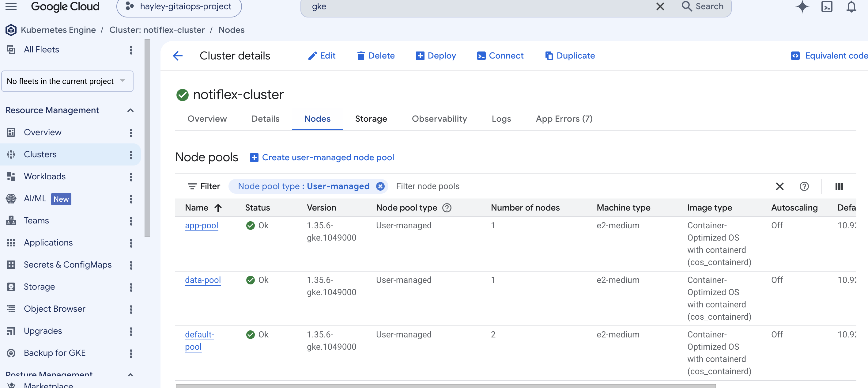Open Equivalent code panel
The image size is (868, 388).
(829, 55)
